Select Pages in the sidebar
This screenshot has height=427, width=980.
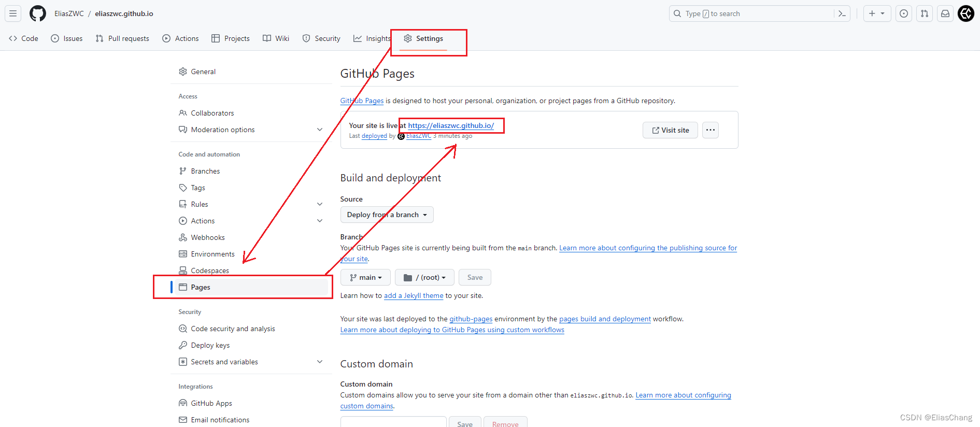(251, 287)
